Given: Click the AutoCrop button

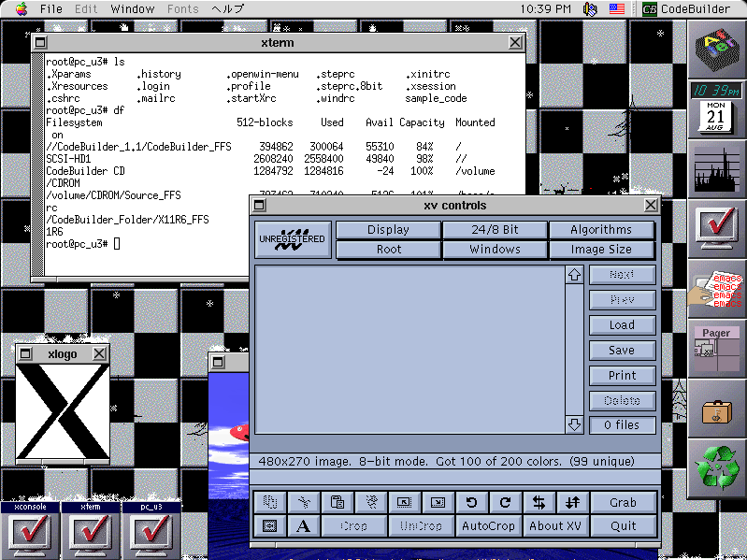Looking at the screenshot, I should 488,525.
